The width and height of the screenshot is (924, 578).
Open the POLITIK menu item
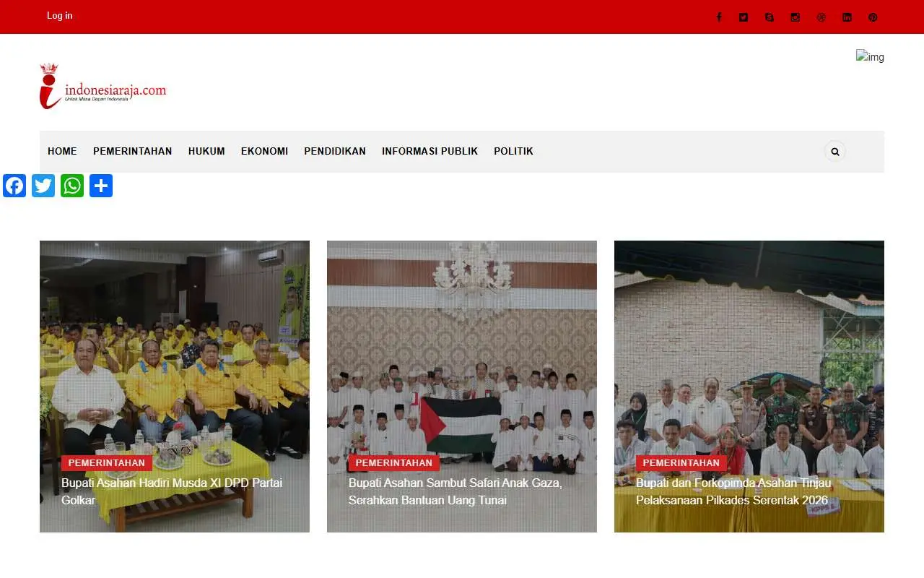pyautogui.click(x=513, y=151)
